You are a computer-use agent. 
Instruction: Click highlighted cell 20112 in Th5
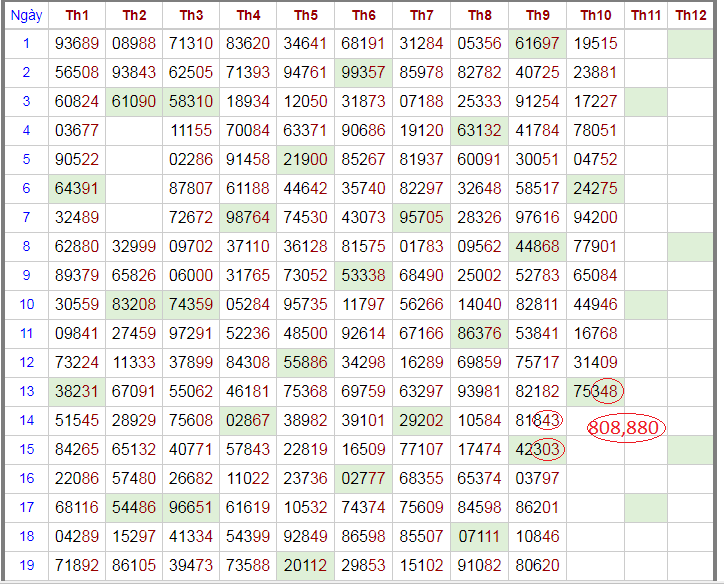click(306, 565)
